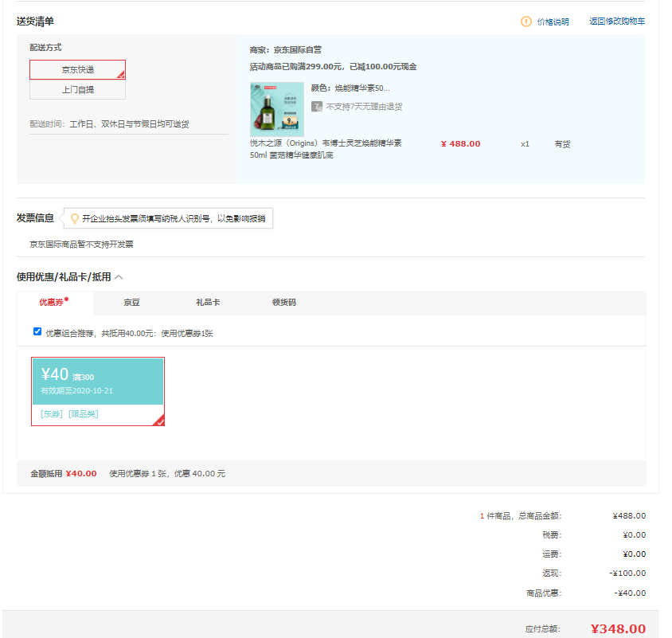
Task: Click the 京东国际商品暂不支持开发票 notice
Action: point(81,245)
